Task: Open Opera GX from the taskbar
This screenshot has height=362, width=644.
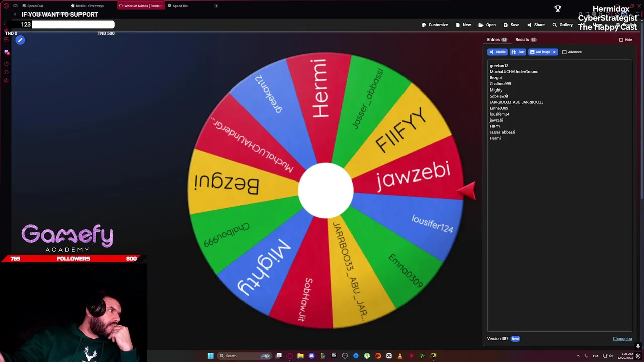Action: point(289,356)
